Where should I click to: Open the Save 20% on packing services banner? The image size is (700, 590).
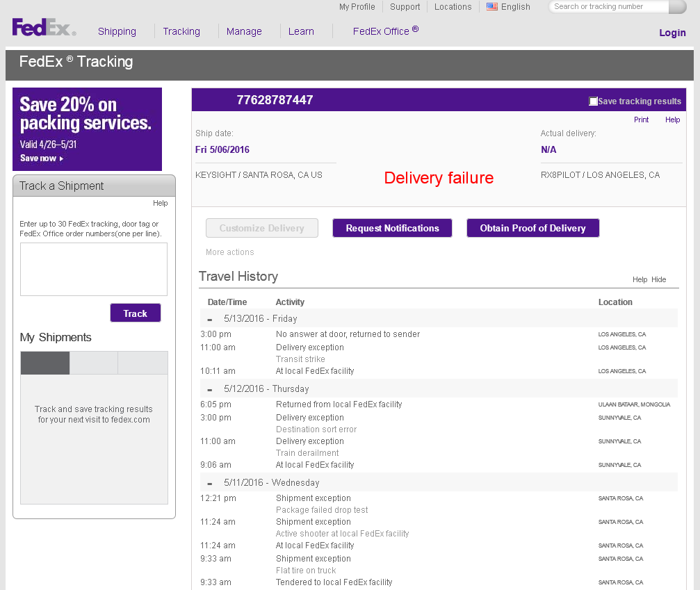coord(87,129)
